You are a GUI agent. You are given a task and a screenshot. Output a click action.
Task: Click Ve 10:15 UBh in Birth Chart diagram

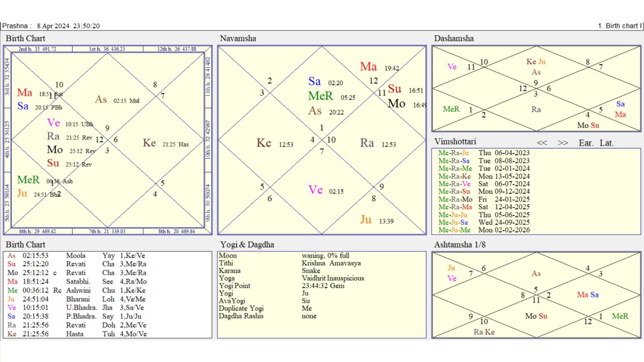click(70, 123)
